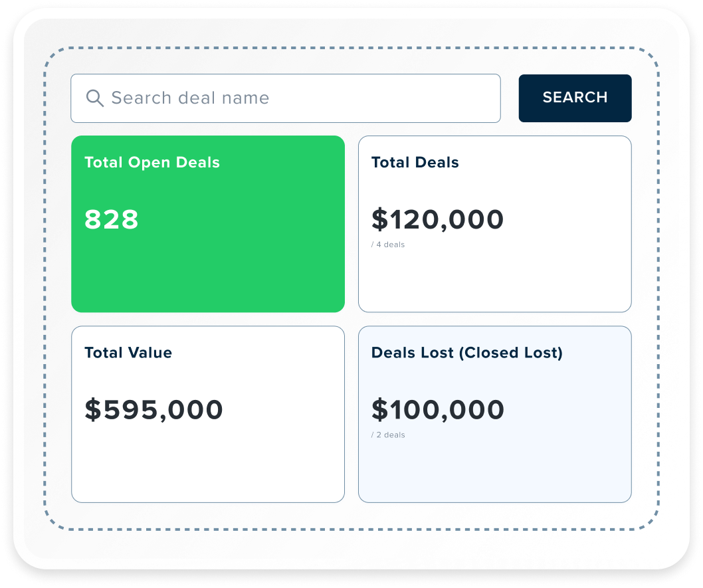Select the '/ 4 deals' count label
The image size is (703, 588).
[x=389, y=245]
